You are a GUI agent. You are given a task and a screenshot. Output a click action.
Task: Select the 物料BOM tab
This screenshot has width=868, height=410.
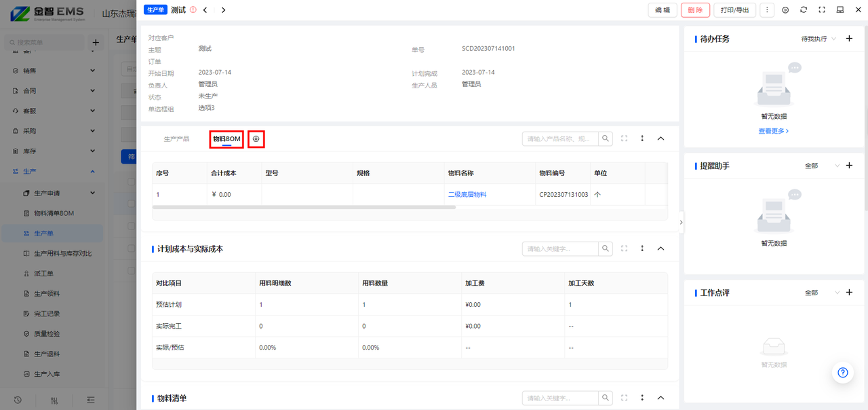226,139
